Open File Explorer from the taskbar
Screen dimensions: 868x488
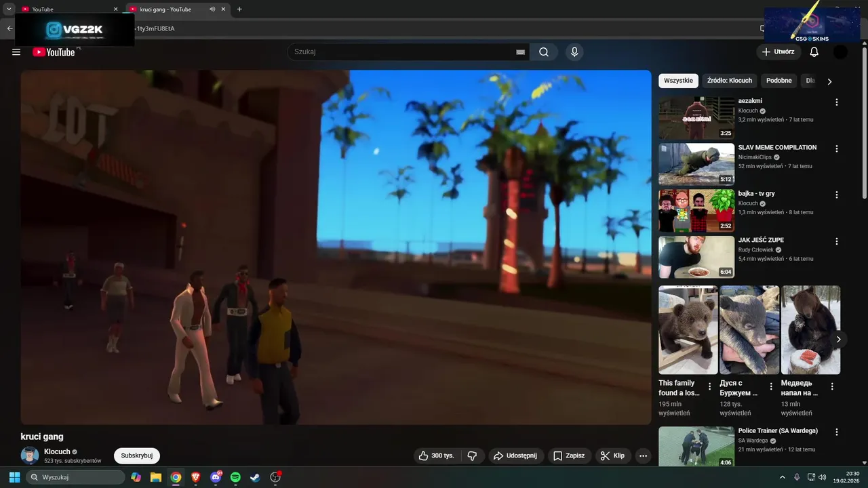(x=156, y=477)
